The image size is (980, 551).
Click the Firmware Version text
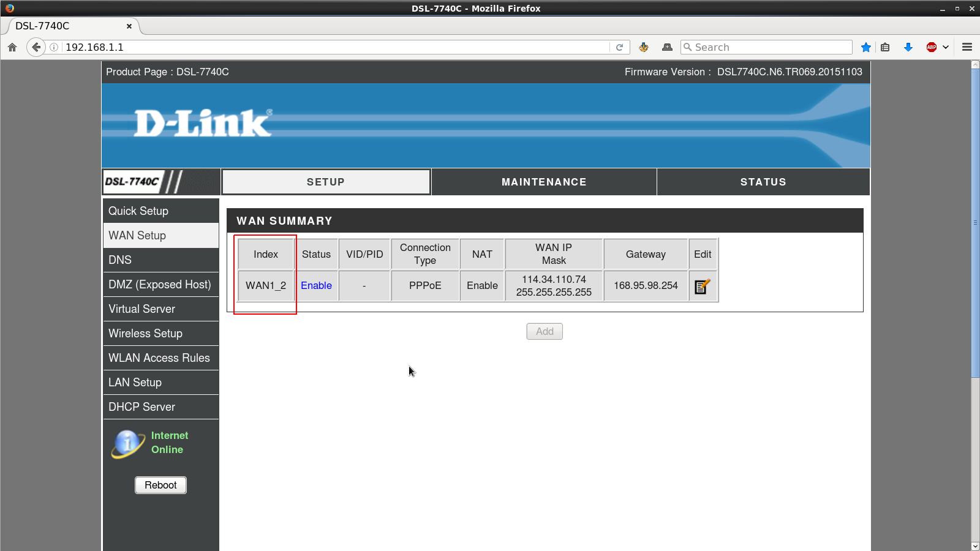pos(743,72)
